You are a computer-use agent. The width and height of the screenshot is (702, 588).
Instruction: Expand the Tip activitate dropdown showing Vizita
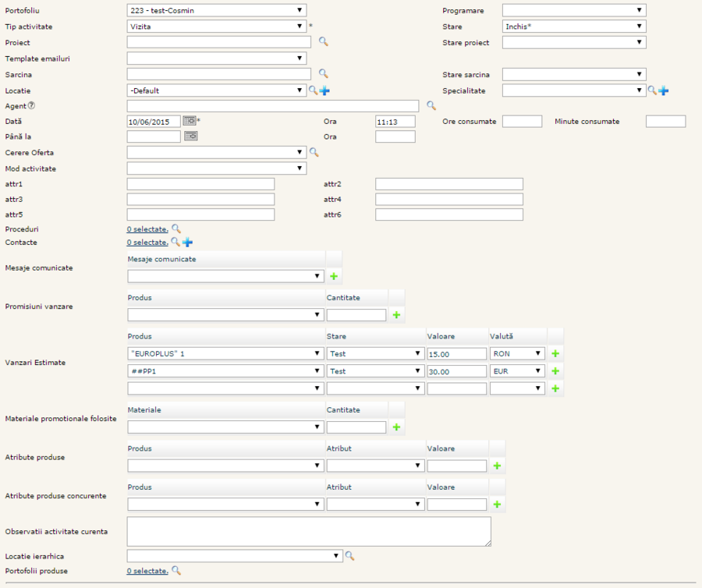point(217,26)
